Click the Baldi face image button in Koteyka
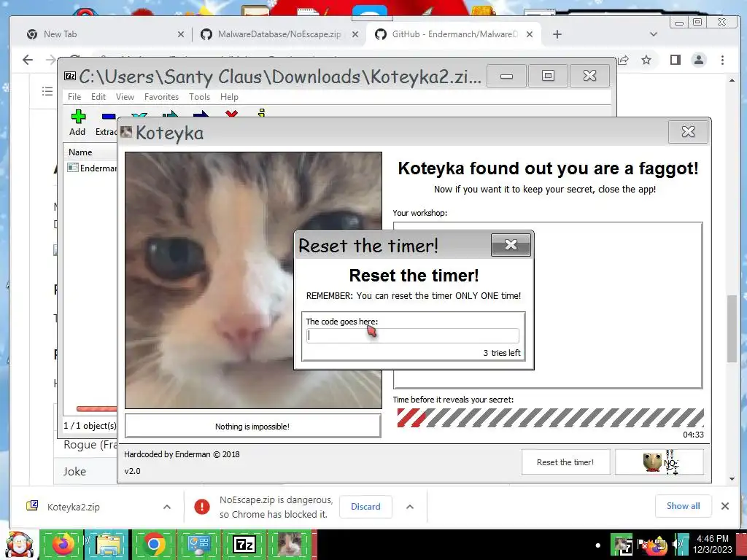Screen dimensions: 747x560 click(x=659, y=462)
